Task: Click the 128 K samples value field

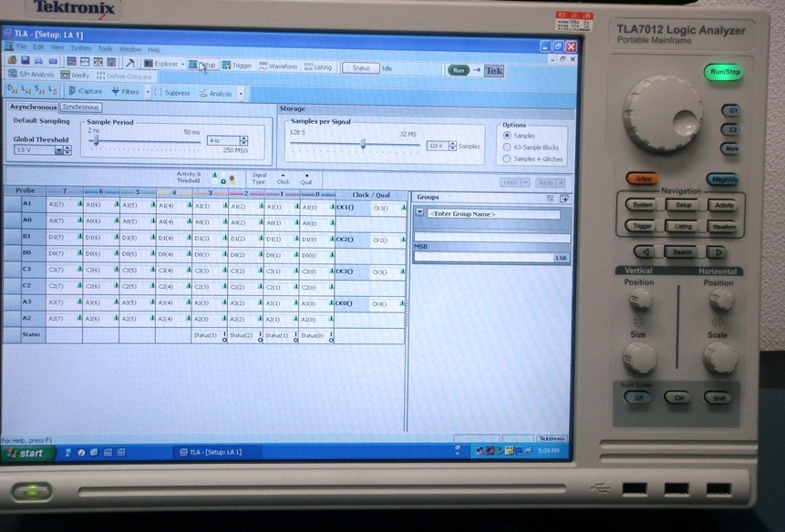Action: tap(438, 146)
